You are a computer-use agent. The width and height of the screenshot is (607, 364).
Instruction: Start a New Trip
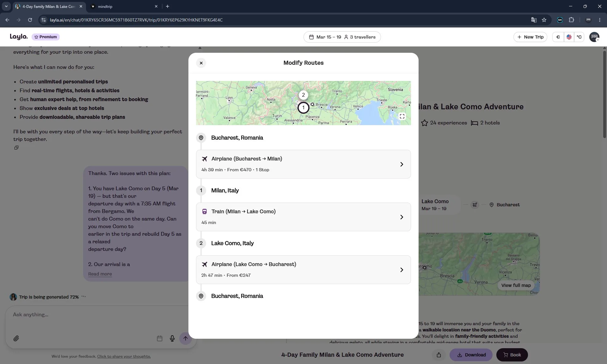coord(530,37)
